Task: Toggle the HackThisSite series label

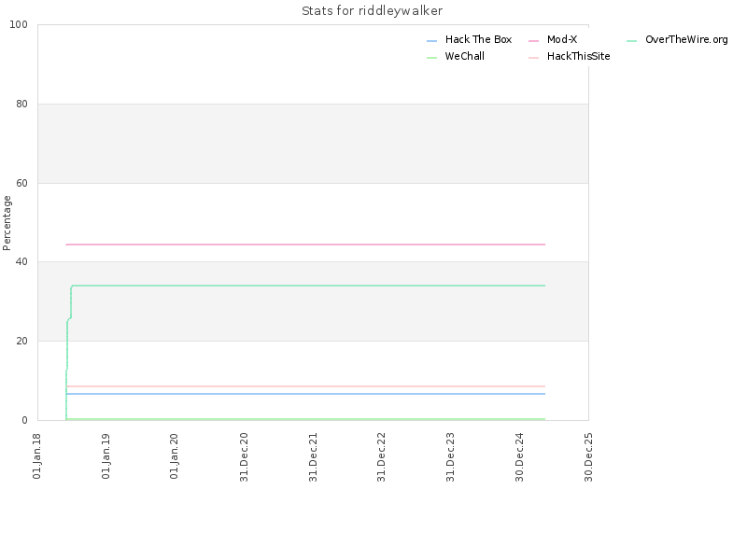Action: 578,56
